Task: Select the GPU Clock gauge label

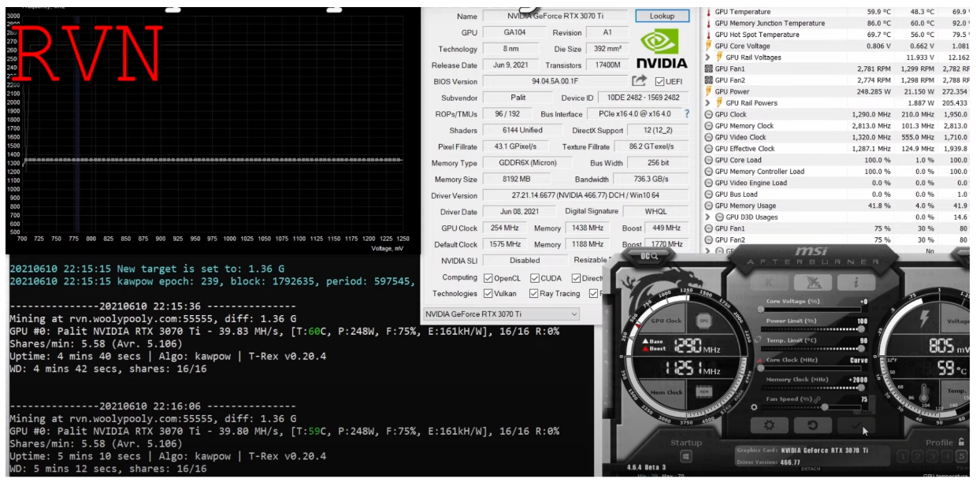Action: (x=666, y=321)
